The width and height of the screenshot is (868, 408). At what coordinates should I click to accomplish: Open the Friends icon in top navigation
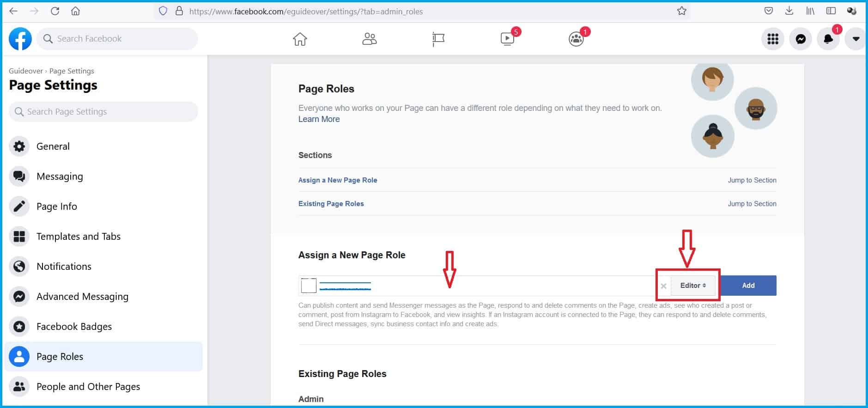point(369,39)
